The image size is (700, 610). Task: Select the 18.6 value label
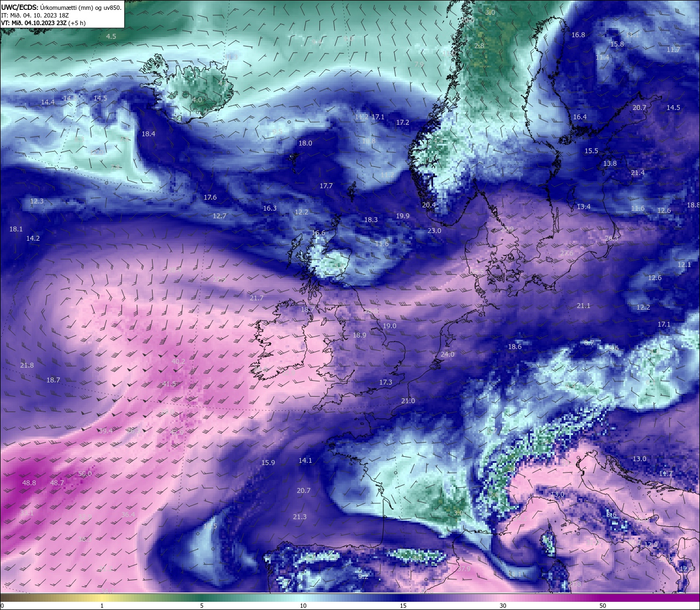coord(515,347)
